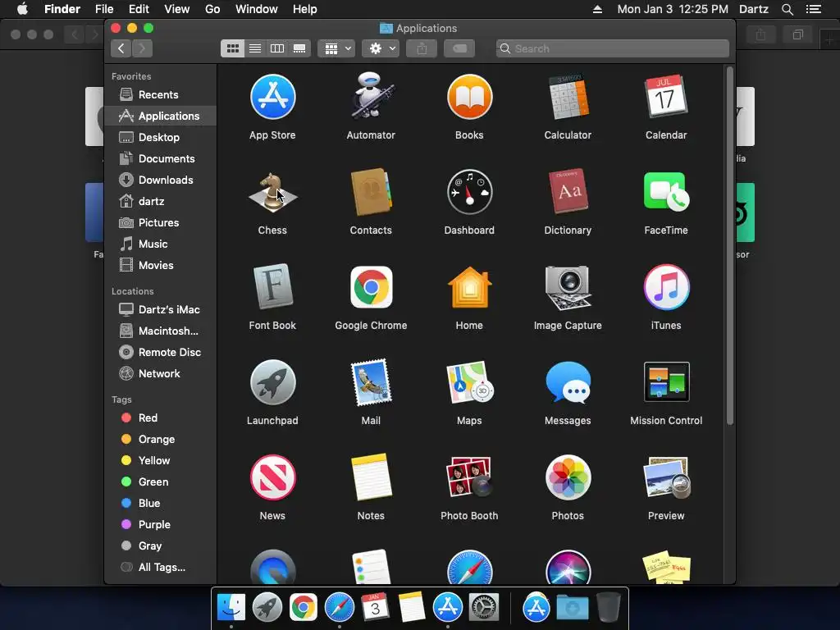Viewport: 840px width, 630px height.
Task: Open the App Store application icon
Action: click(x=272, y=97)
